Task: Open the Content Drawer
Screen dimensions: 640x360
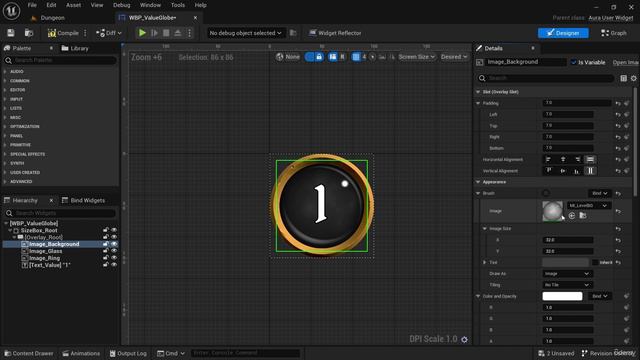Action: pyautogui.click(x=29, y=353)
